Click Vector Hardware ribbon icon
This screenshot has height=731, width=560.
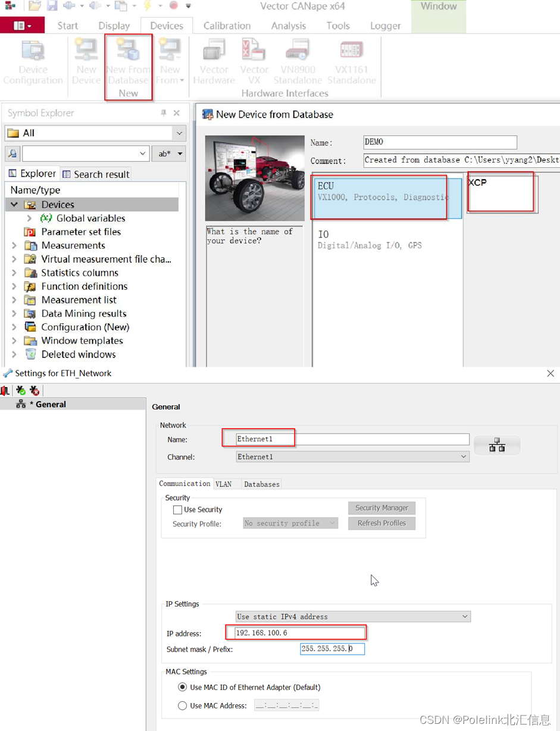pos(214,63)
